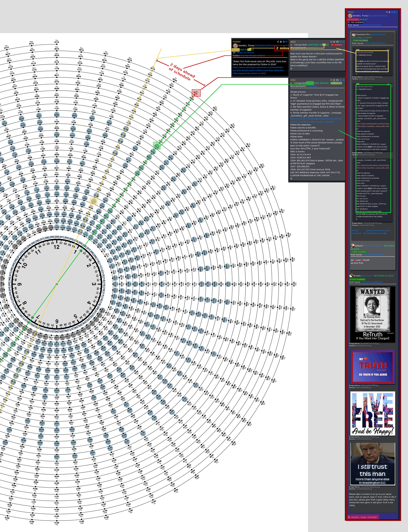Click 'ID: Not Available' badge on TT201
This screenshot has height=532, width=408.
pyautogui.click(x=356, y=22)
